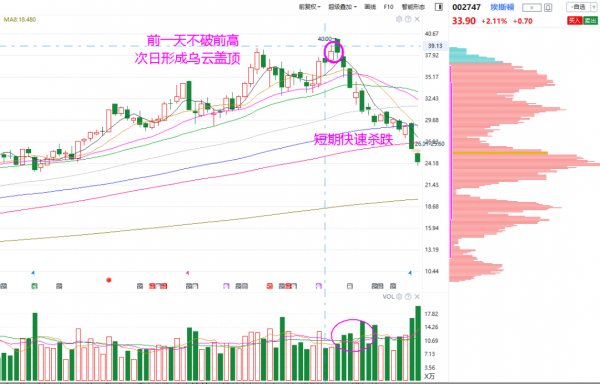Open the 前复权 adjustment dropdown

tap(309, 7)
